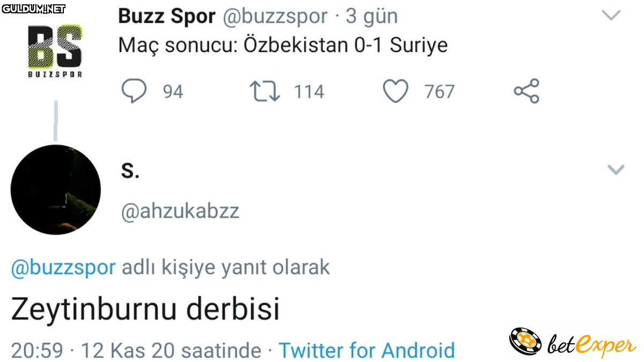Click the GULDUM.NET watermark logo
The width and height of the screenshot is (644, 362).
tap(33, 9)
